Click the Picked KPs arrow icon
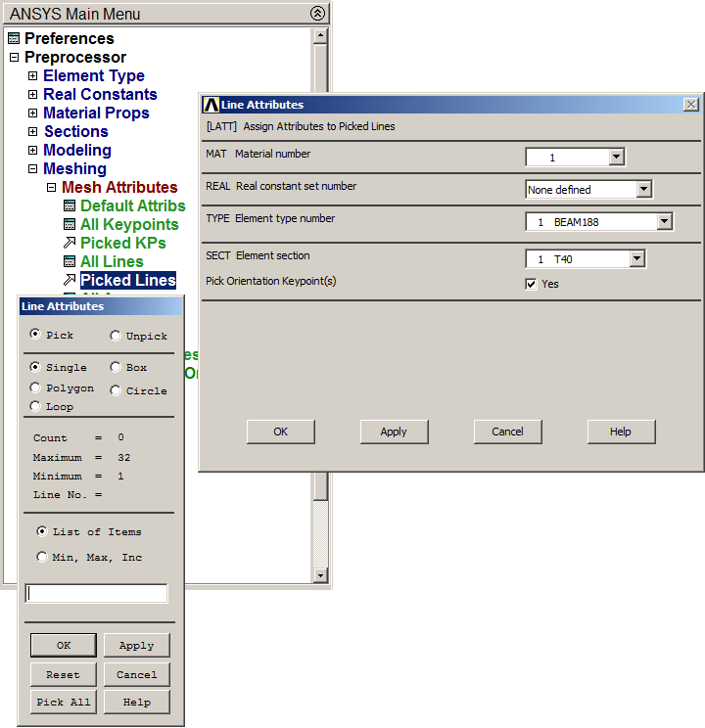705x728 pixels. (x=70, y=243)
